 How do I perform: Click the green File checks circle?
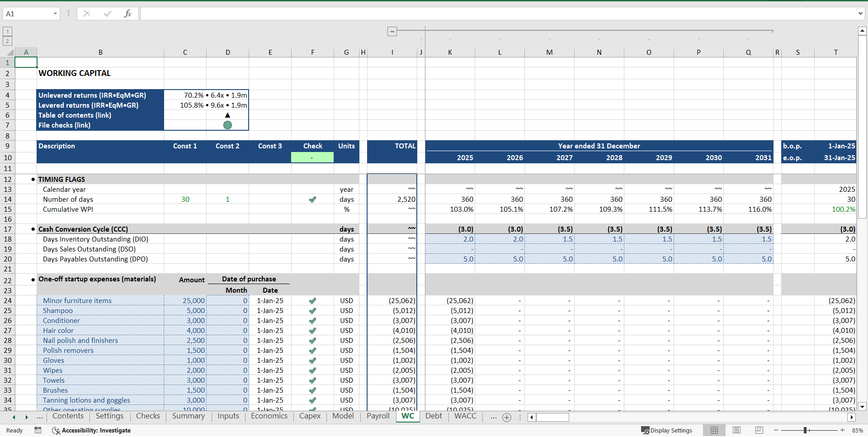tap(227, 125)
